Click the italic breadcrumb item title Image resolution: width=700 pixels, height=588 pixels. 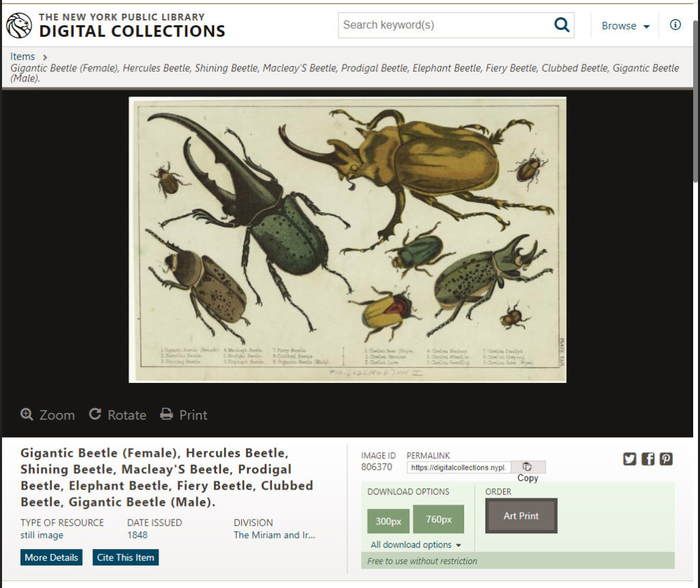pyautogui.click(x=345, y=73)
